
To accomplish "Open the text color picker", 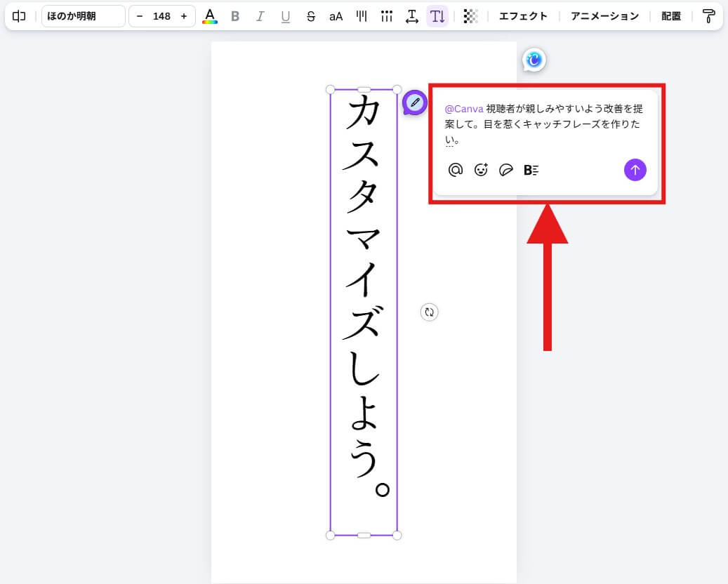I will 209,16.
